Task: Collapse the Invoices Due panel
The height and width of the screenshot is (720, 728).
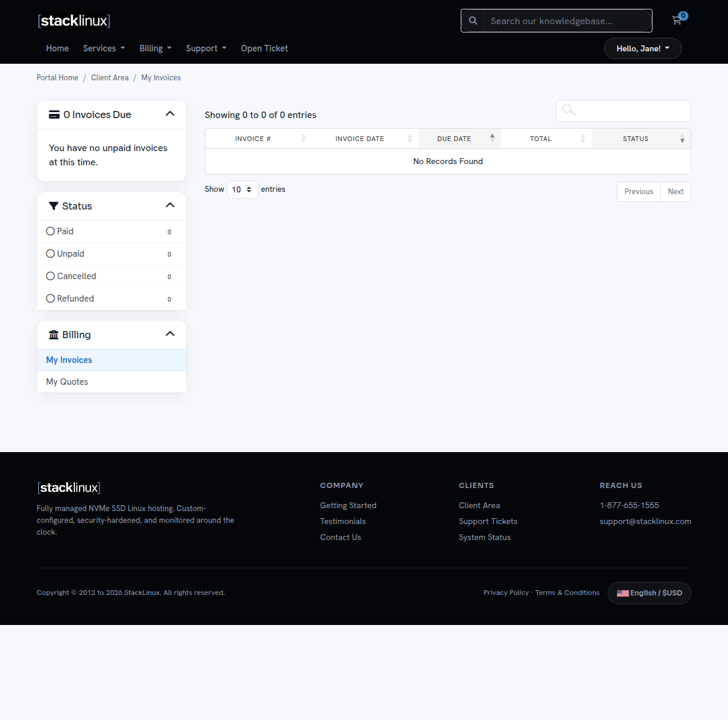Action: coord(170,113)
